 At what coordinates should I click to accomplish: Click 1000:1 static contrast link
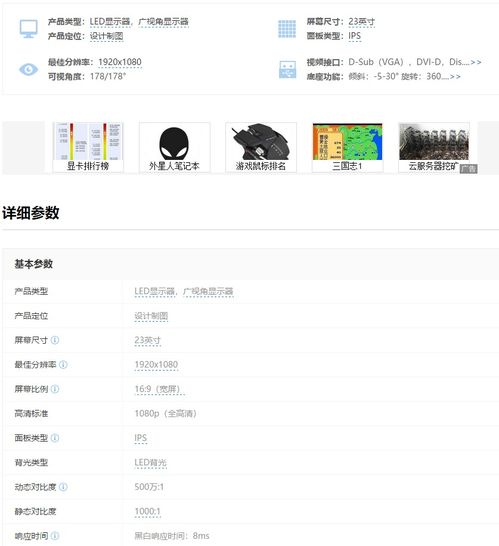point(148,512)
